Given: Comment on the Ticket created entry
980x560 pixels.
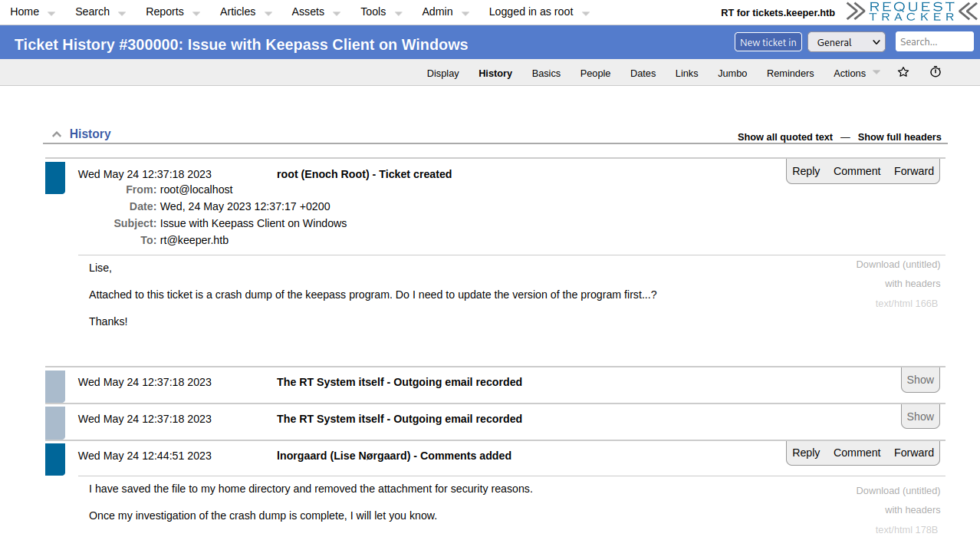Looking at the screenshot, I should click(x=857, y=171).
